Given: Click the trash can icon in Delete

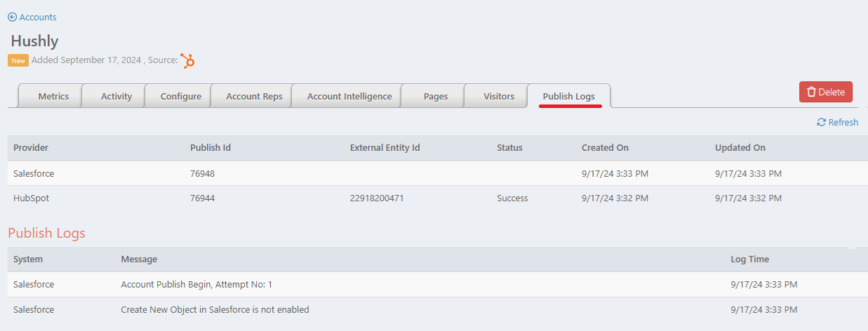Looking at the screenshot, I should 811,92.
